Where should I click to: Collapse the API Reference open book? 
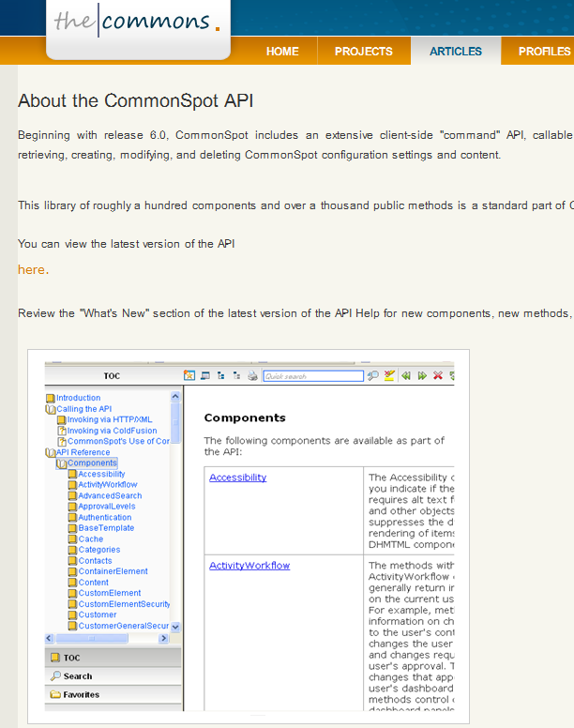pos(51,453)
